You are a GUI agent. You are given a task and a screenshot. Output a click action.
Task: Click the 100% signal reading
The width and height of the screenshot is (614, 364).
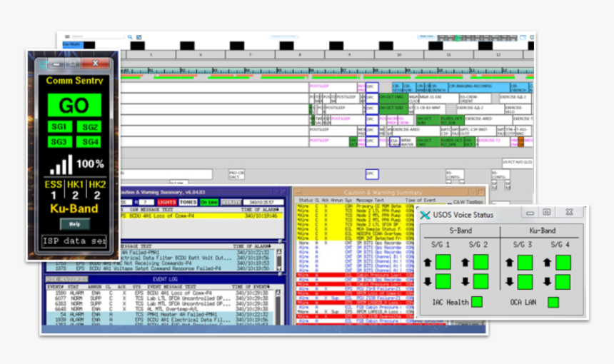point(90,164)
